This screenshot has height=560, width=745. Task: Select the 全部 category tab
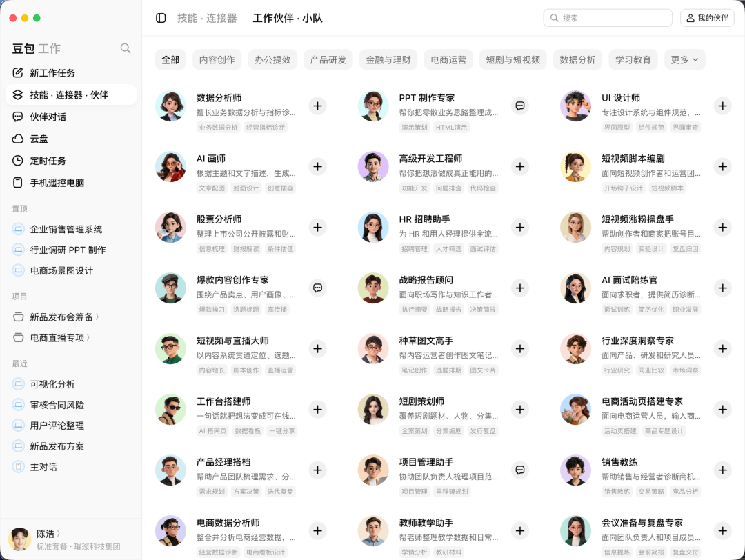pyautogui.click(x=170, y=60)
